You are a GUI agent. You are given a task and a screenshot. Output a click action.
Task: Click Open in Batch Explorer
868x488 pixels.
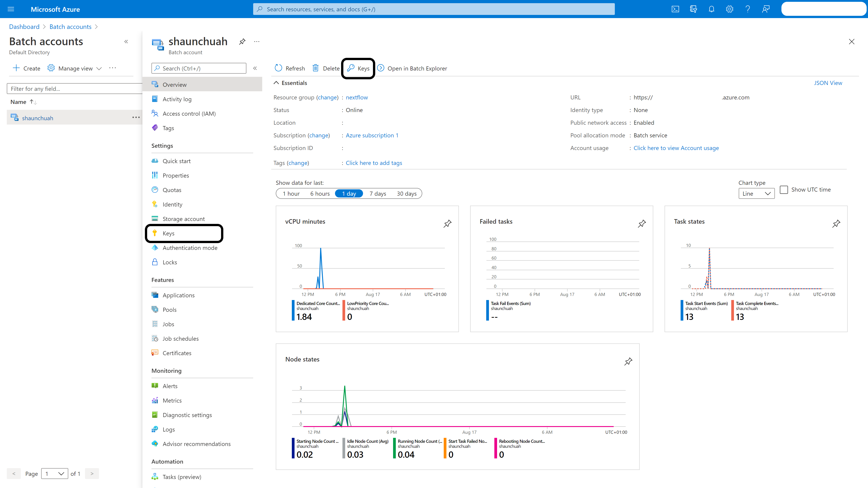[412, 68]
